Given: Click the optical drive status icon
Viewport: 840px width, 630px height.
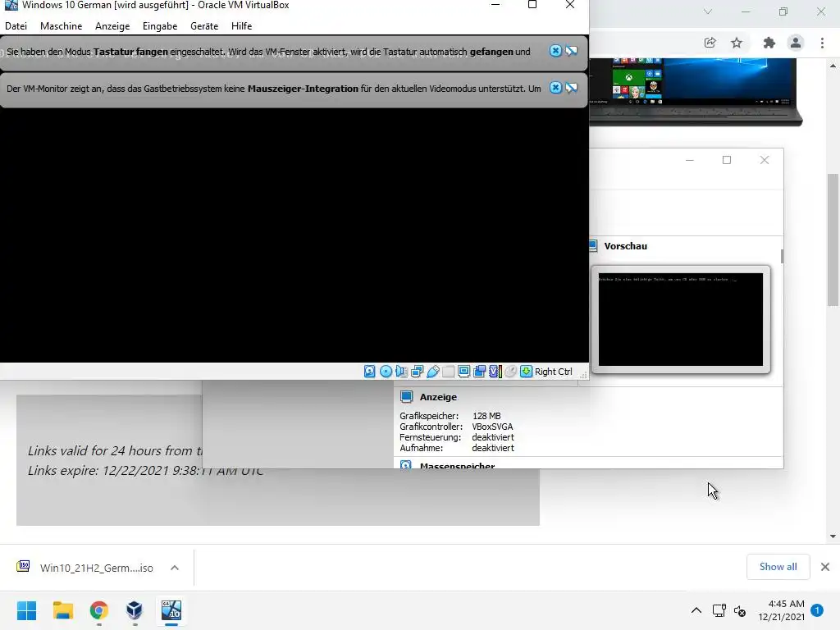Looking at the screenshot, I should click(x=386, y=372).
